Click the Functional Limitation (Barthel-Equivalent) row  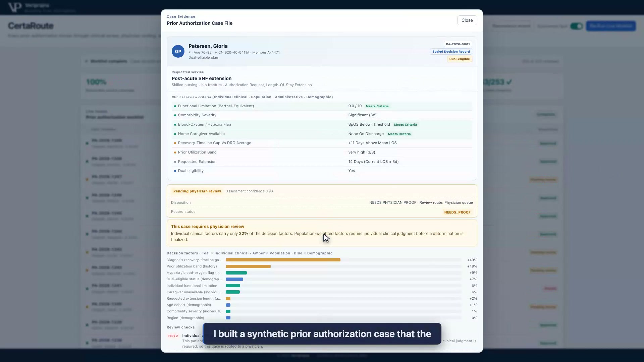pyautogui.click(x=322, y=106)
